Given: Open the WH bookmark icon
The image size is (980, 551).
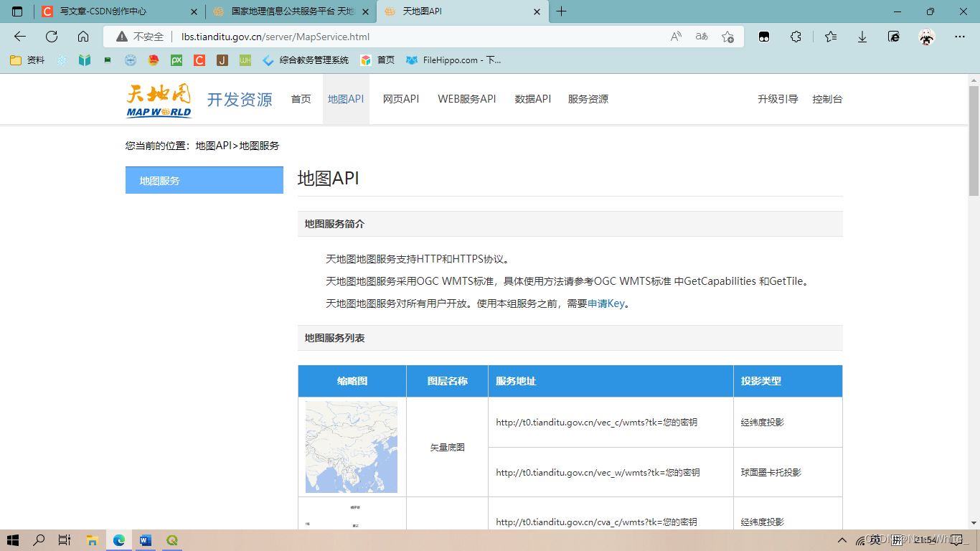Looking at the screenshot, I should pos(245,60).
